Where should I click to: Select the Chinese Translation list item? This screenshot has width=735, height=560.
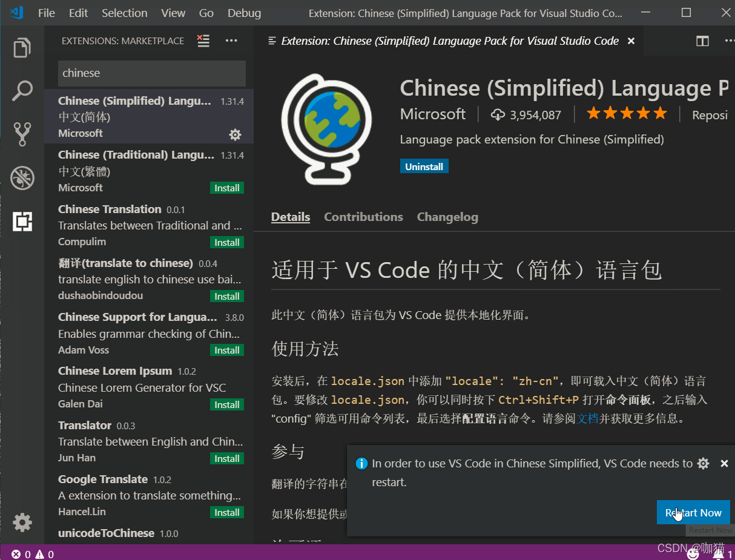149,225
